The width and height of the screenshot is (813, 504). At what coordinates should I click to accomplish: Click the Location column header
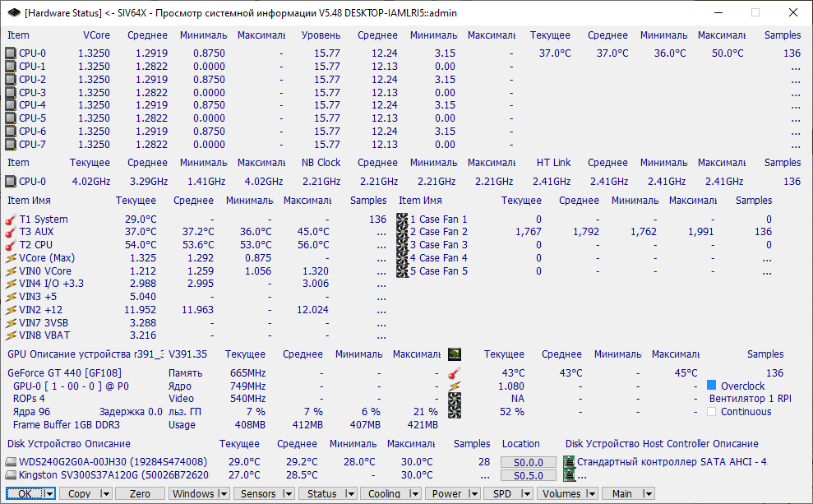point(520,444)
